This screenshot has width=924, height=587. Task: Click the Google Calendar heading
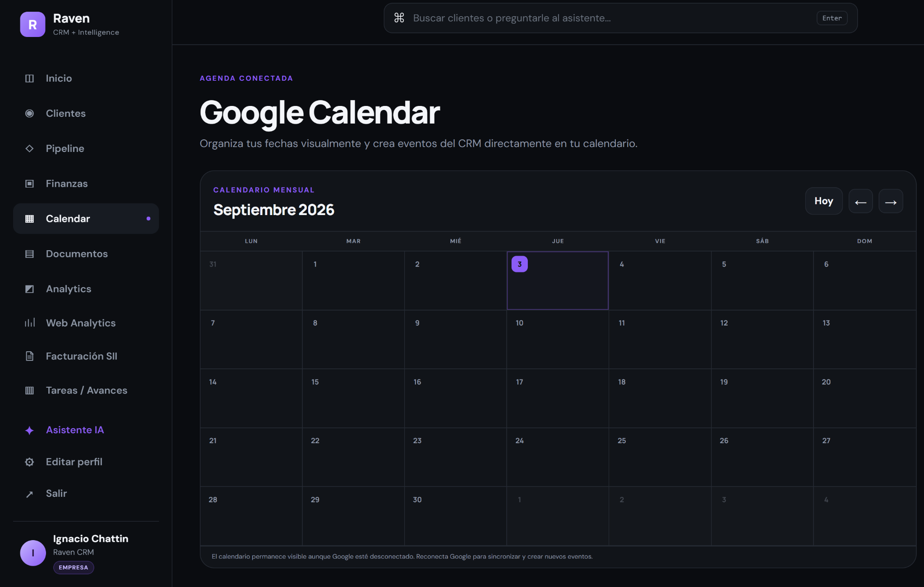pyautogui.click(x=319, y=113)
